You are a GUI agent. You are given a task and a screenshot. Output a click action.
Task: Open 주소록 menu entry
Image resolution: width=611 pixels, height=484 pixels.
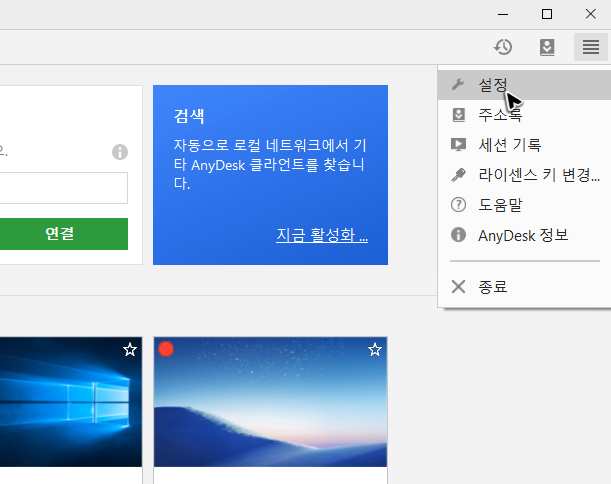click(x=524, y=115)
